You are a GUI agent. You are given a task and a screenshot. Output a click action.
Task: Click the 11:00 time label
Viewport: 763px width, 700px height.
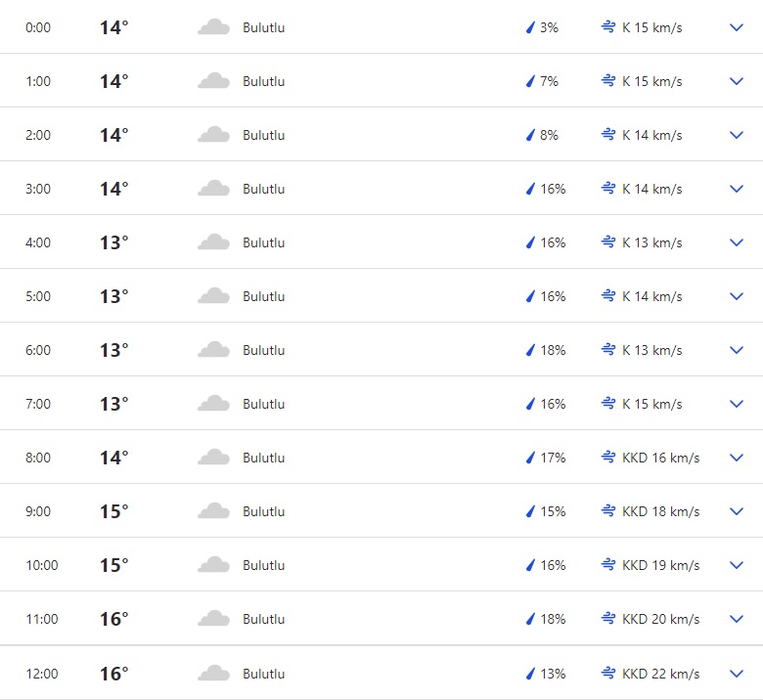[x=42, y=619]
